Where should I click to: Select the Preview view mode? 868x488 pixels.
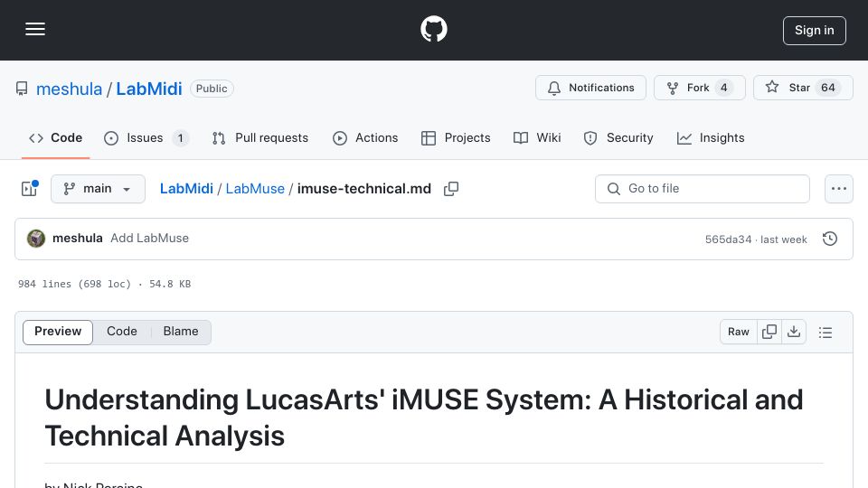tap(58, 332)
